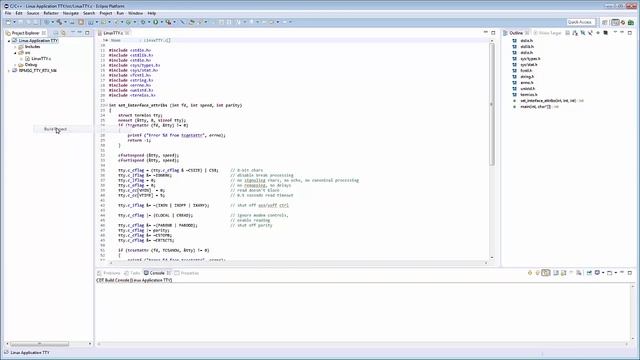Switch to the Make Target tab
The width and height of the screenshot is (640, 360).
549,33
